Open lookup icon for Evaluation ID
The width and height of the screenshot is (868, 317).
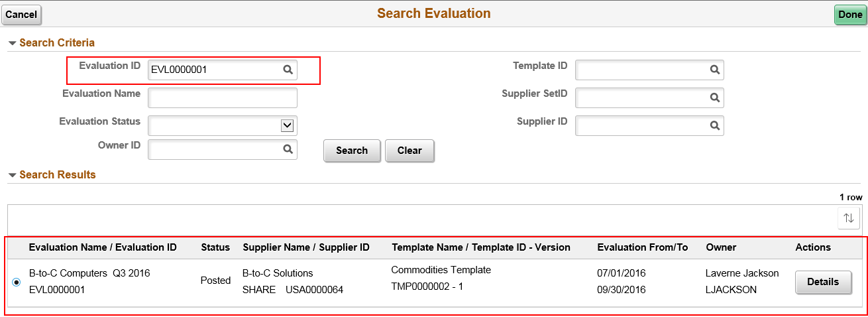(x=288, y=70)
